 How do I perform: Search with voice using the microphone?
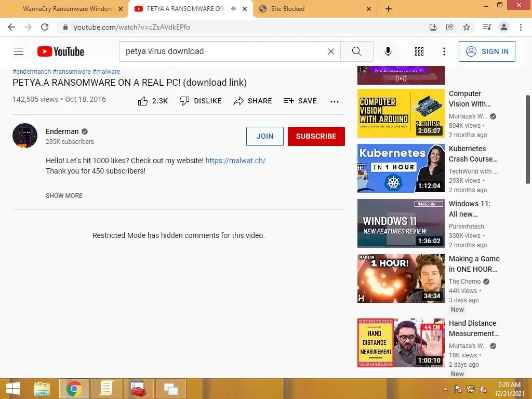pos(388,51)
